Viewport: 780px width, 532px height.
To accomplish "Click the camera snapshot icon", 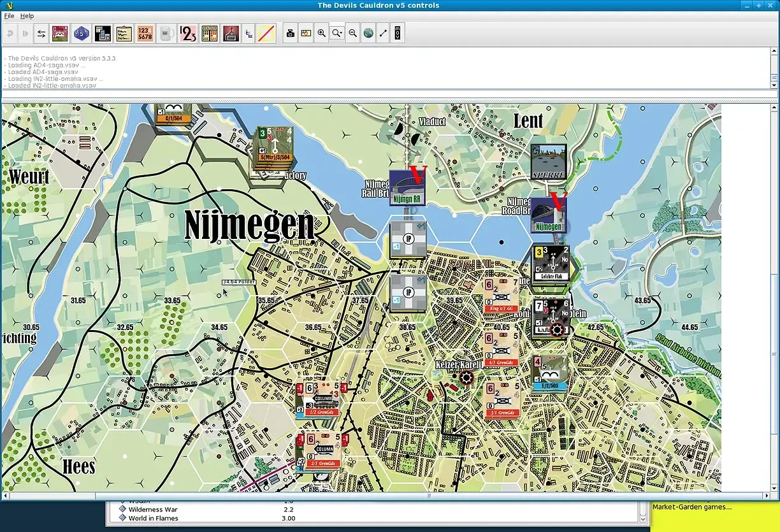I will 291,33.
